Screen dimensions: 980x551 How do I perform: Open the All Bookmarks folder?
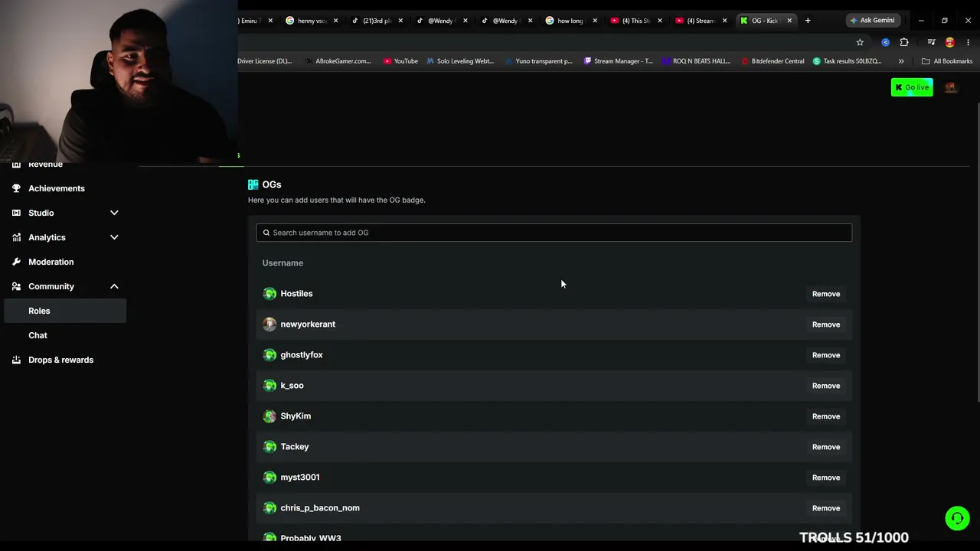click(x=947, y=61)
